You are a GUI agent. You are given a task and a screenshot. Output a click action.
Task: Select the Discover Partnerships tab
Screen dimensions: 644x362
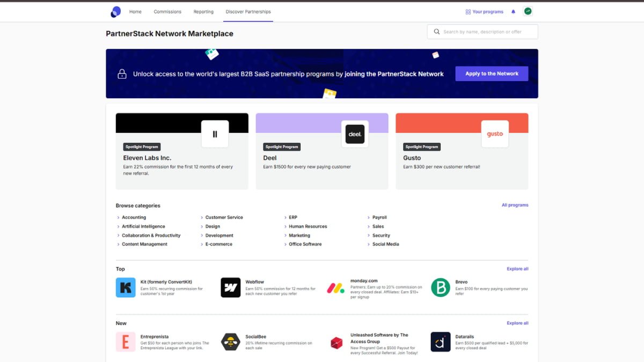tap(248, 12)
